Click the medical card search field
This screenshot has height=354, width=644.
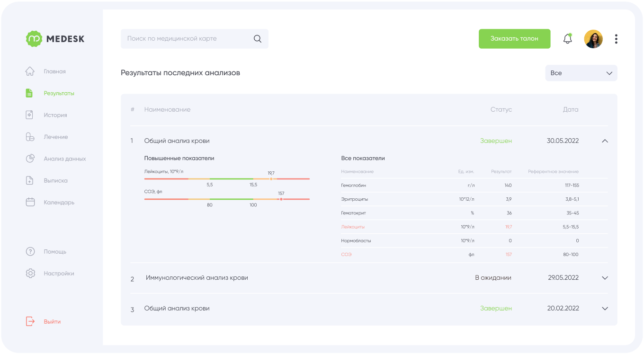pos(195,39)
